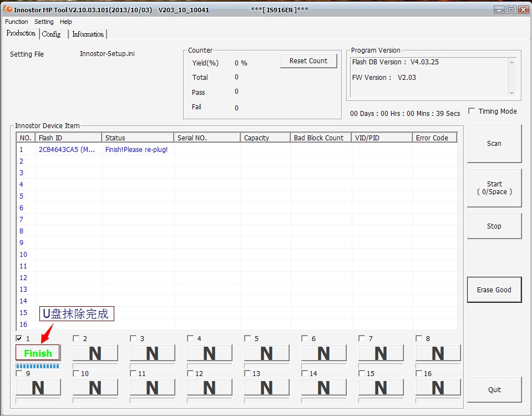Check the port 13 checkbox
The width and height of the screenshot is (532, 416).
pyautogui.click(x=247, y=373)
